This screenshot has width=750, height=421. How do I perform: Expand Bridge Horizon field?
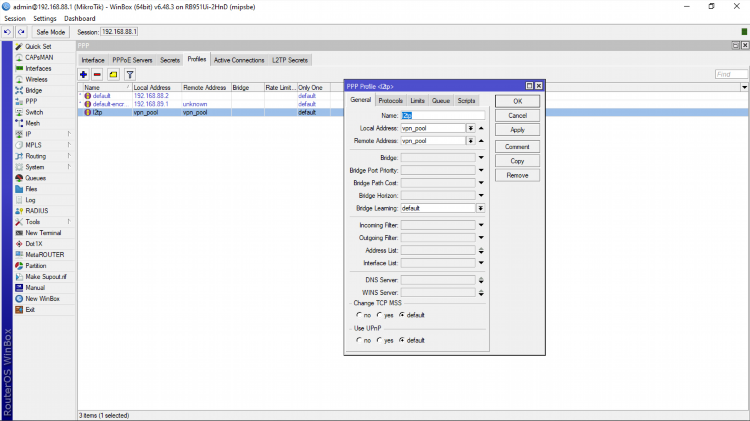(481, 195)
